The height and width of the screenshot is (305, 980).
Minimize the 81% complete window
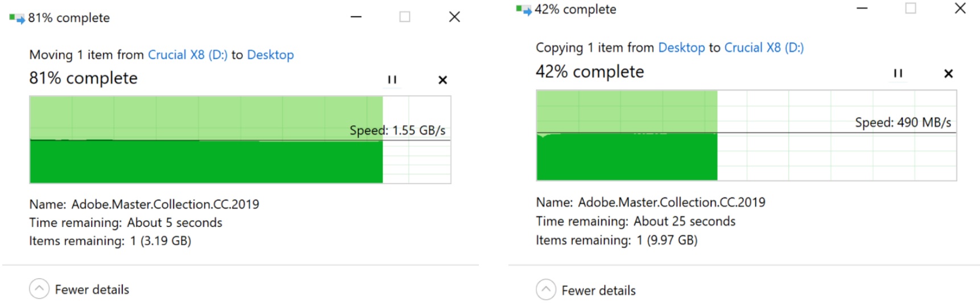pos(356,17)
